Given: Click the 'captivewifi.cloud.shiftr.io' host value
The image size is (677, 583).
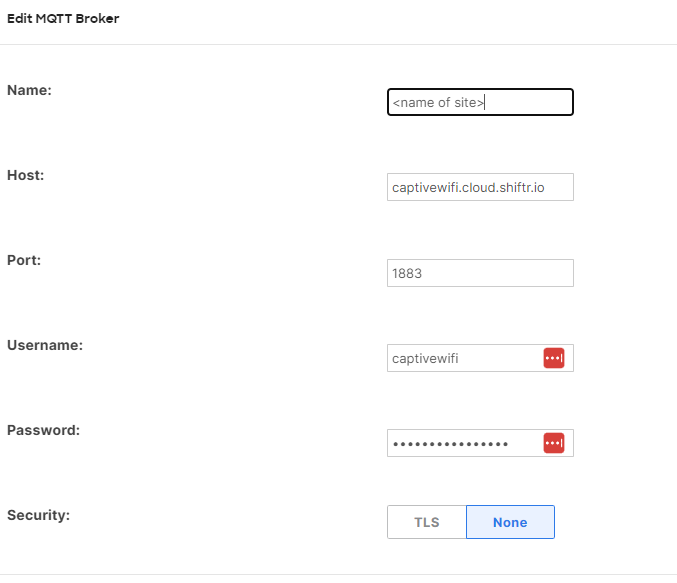Looking at the screenshot, I should 467,187.
